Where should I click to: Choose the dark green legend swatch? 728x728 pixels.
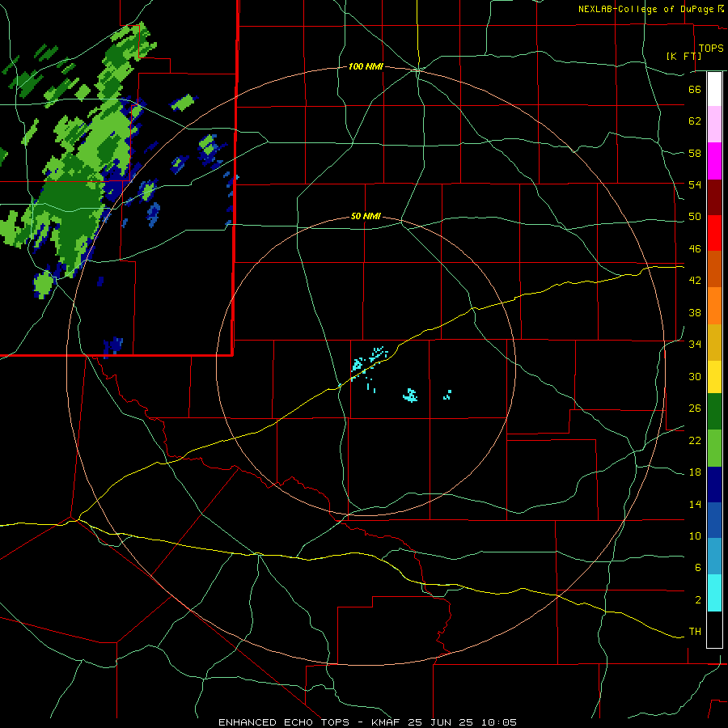(x=714, y=412)
